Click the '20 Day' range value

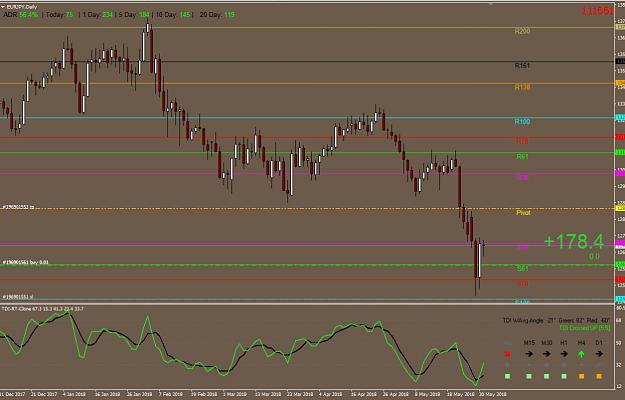tap(229, 15)
